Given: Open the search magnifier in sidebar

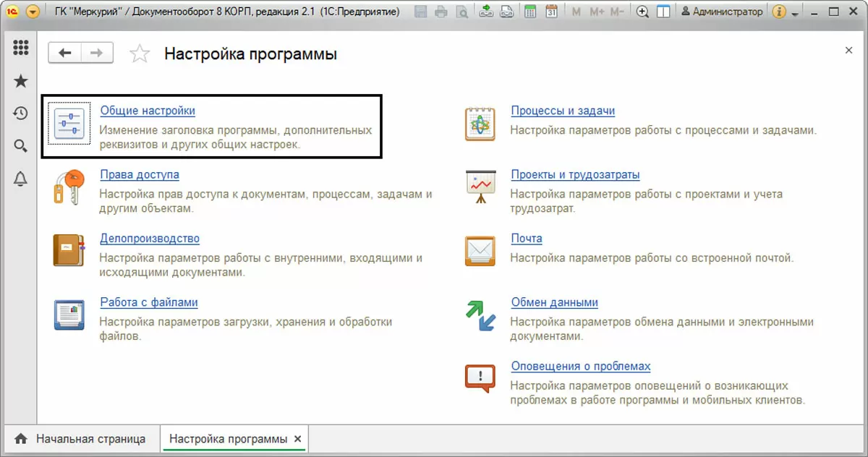Looking at the screenshot, I should tap(21, 146).
